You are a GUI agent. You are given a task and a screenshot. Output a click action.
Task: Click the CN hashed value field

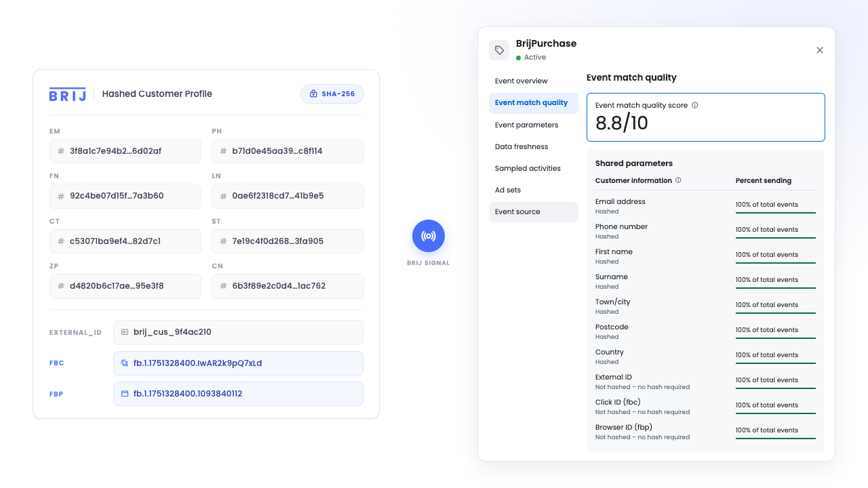click(x=288, y=286)
